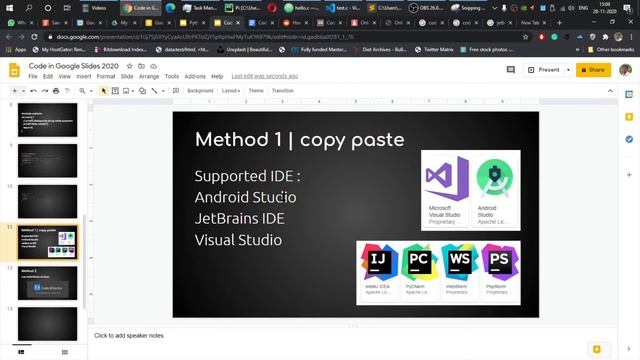Hide the side panel chevron

[x=629, y=349]
